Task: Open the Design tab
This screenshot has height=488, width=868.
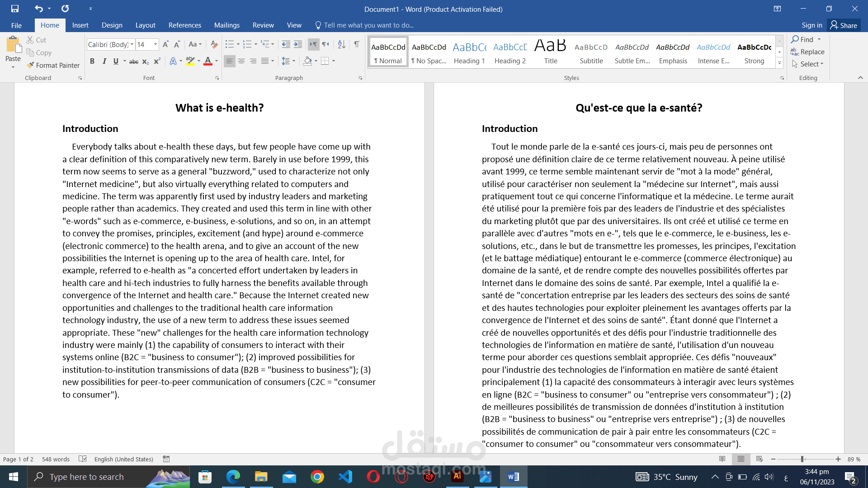Action: tap(112, 25)
